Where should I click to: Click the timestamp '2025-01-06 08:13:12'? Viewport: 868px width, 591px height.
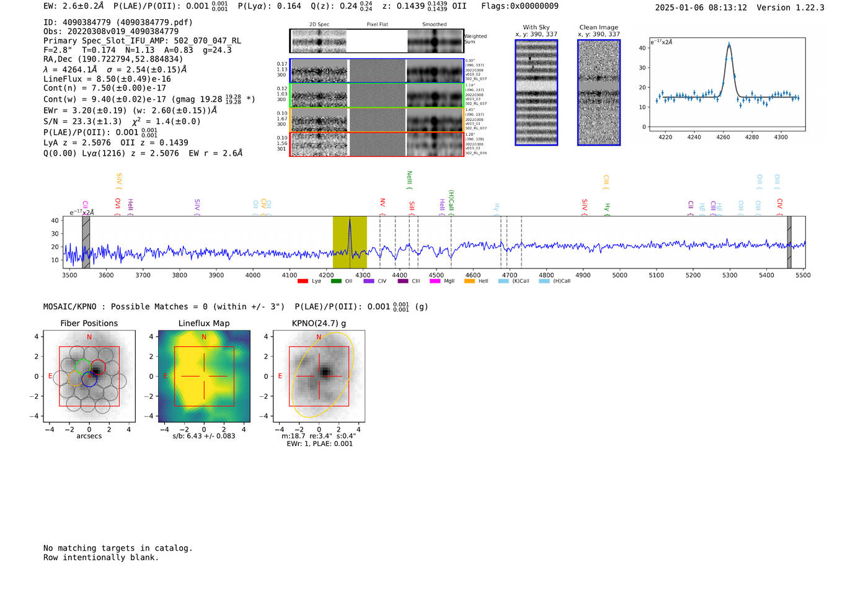point(701,7)
